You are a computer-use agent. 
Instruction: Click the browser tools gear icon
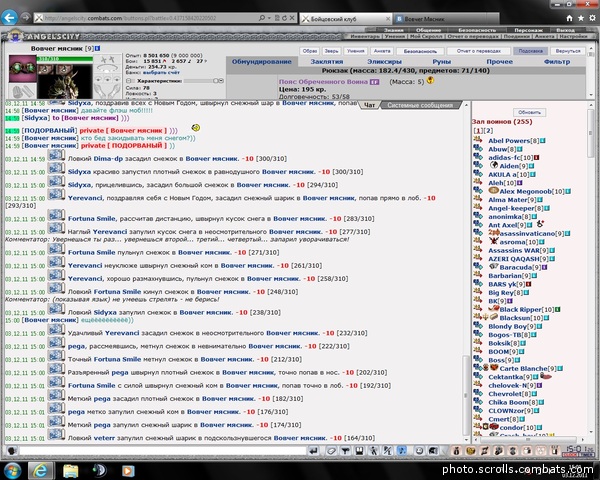pos(592,18)
